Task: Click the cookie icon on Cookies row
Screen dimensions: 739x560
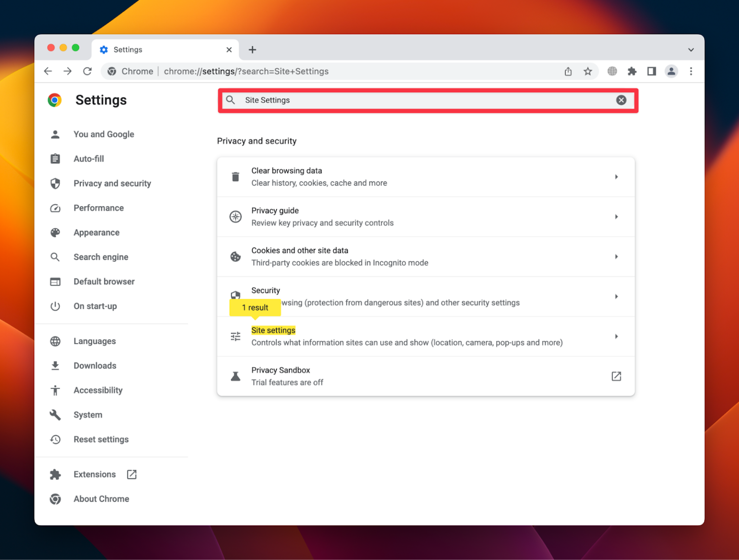Action: 235,256
